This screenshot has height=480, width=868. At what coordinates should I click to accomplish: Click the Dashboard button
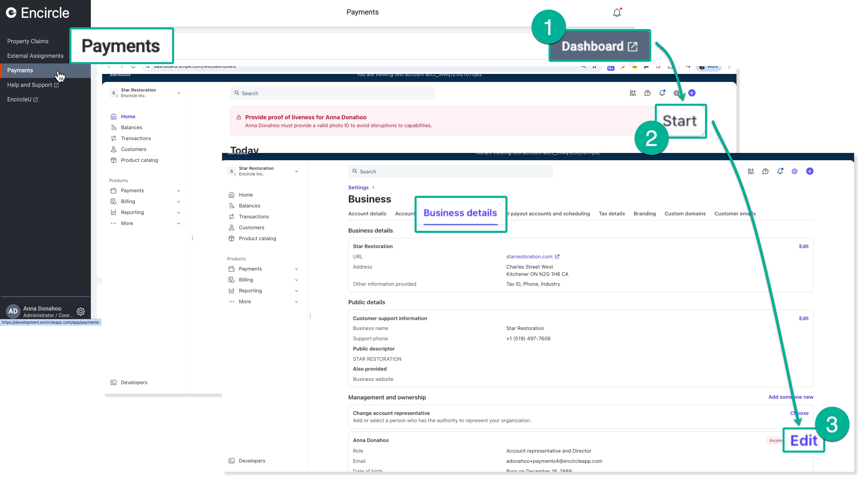pyautogui.click(x=599, y=46)
